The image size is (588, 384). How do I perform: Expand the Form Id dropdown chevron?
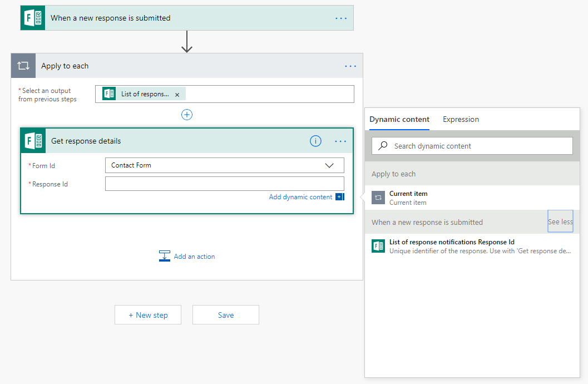coord(329,165)
